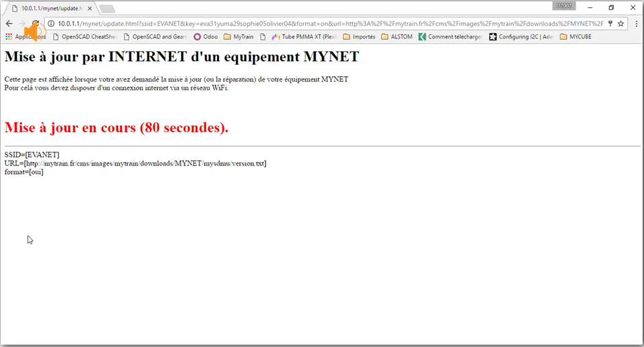
Task: Click the forward navigation arrow
Action: pos(22,24)
